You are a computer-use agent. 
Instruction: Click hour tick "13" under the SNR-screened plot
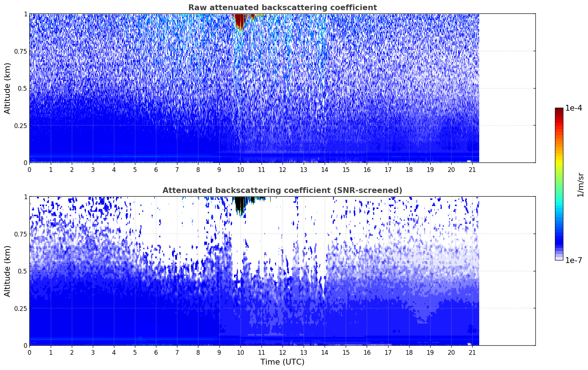[x=304, y=353]
